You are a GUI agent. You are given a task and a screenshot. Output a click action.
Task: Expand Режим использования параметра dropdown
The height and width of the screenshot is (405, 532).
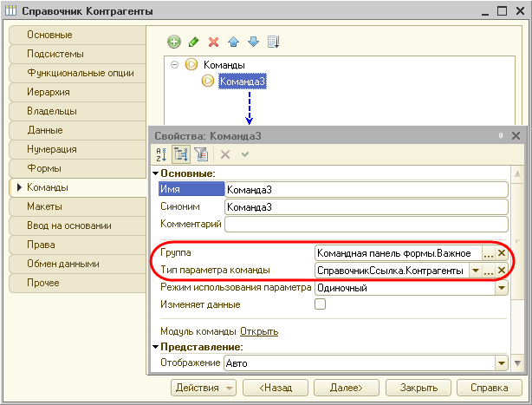pos(501,287)
